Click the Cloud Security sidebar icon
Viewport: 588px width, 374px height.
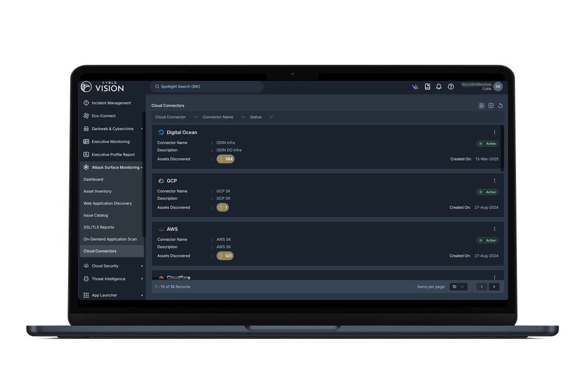pos(86,266)
